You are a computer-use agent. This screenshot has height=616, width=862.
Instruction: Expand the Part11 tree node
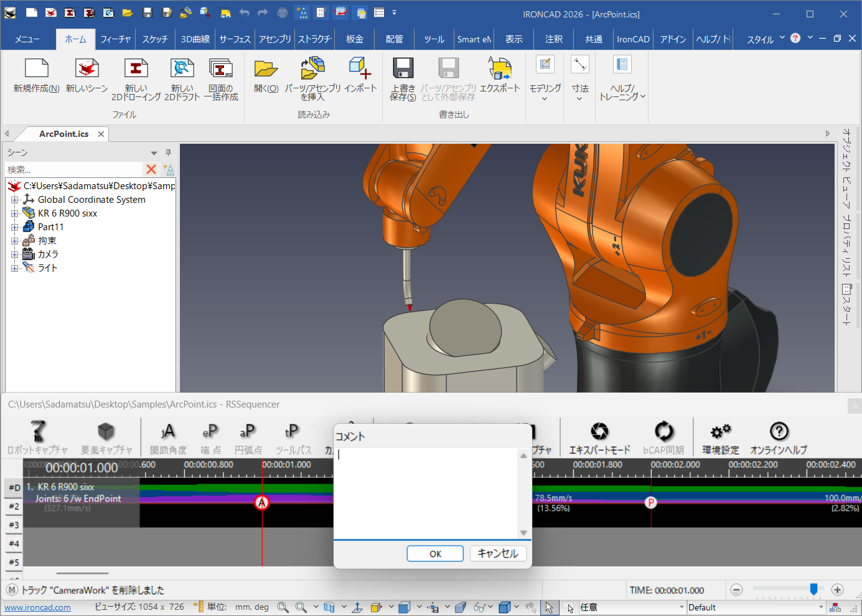[x=14, y=227]
